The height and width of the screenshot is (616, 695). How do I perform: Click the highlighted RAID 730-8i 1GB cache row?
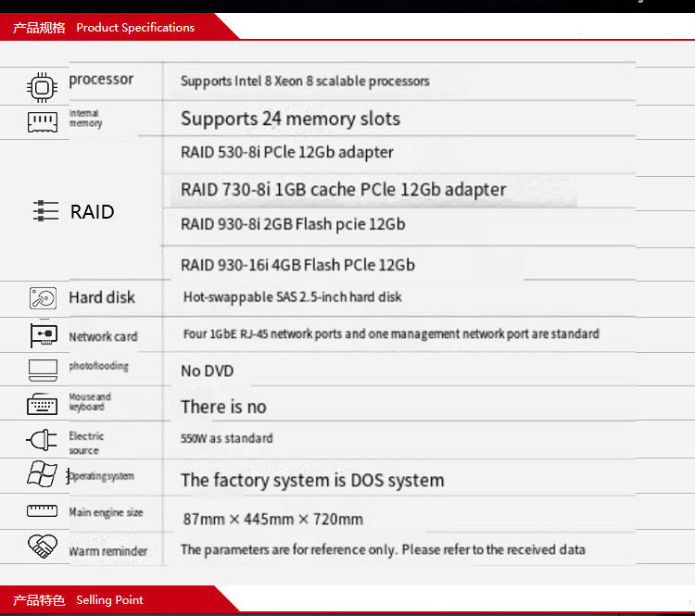click(x=343, y=190)
